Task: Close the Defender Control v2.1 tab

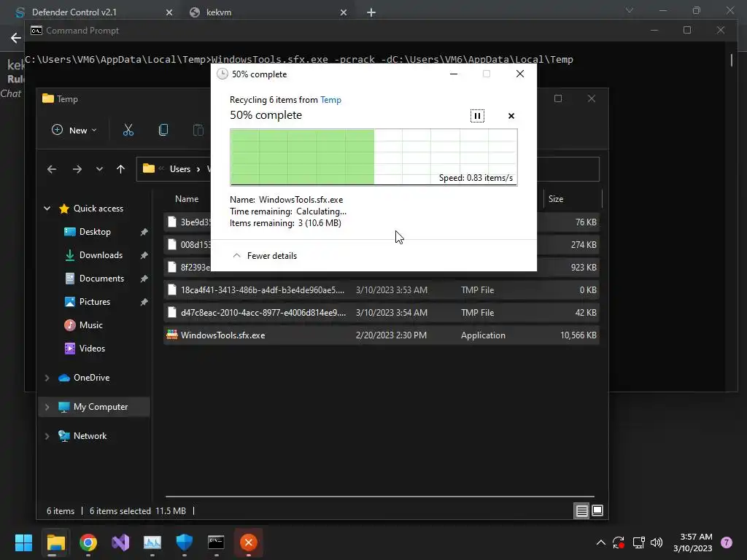Action: [169, 12]
